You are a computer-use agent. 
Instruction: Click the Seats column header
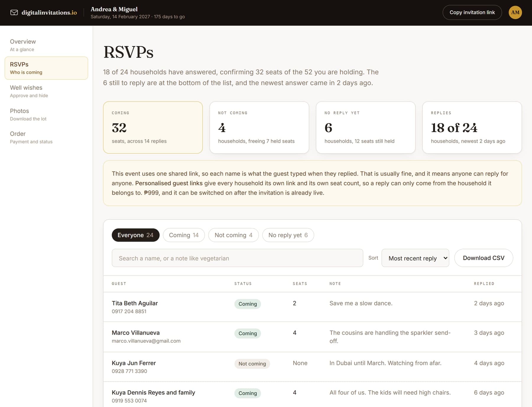tap(300, 284)
